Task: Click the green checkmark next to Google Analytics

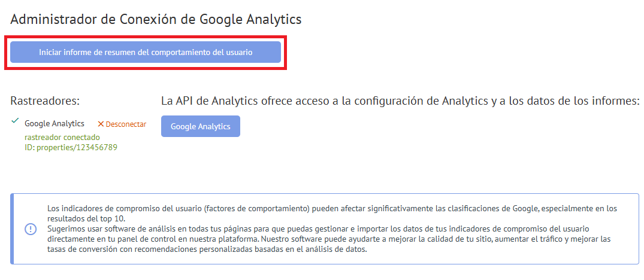Action: pyautogui.click(x=15, y=121)
